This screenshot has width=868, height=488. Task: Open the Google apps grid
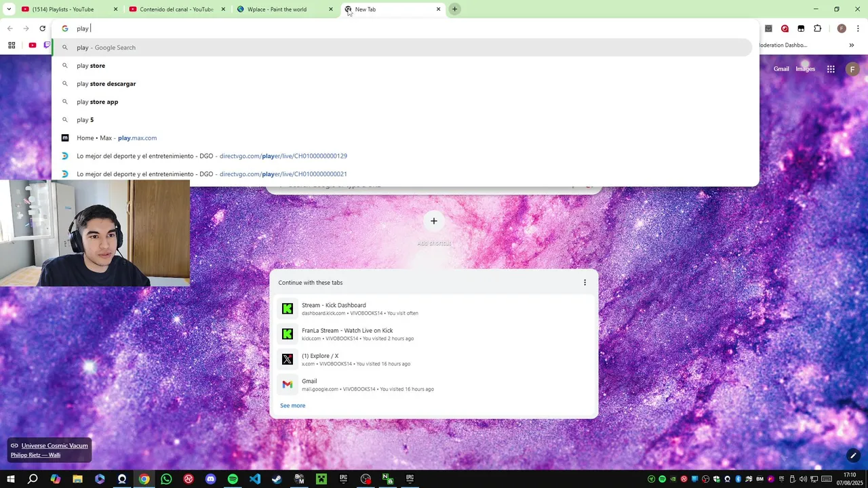pyautogui.click(x=831, y=69)
